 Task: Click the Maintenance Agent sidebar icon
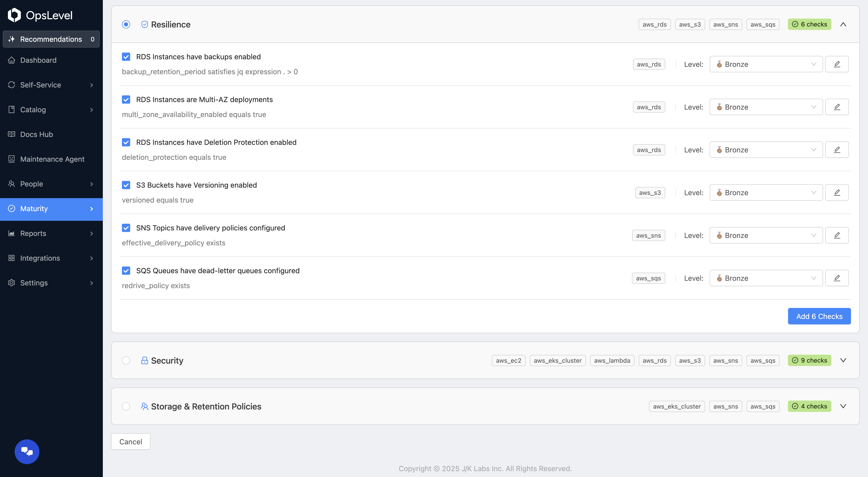coord(12,159)
